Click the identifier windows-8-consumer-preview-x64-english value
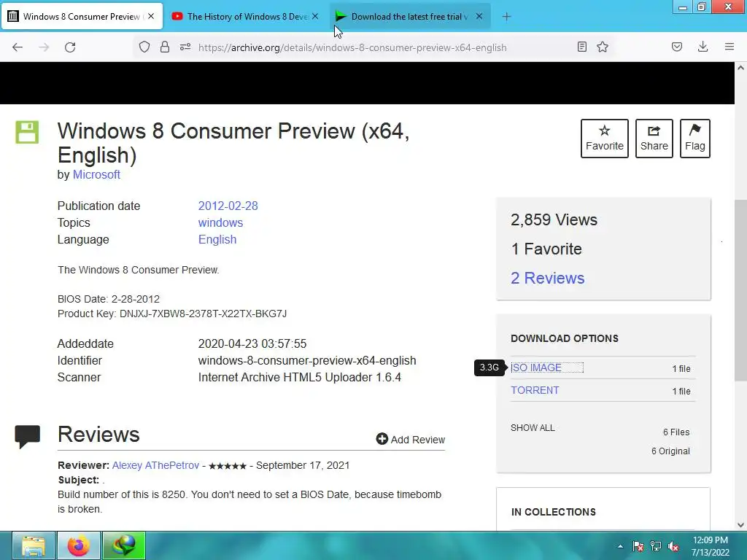The image size is (747, 560). [307, 360]
